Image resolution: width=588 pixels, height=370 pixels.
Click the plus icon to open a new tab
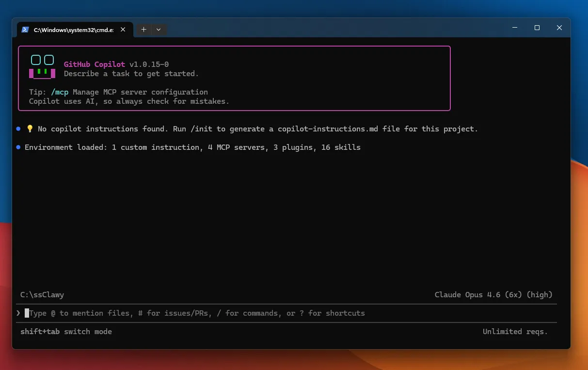coord(143,30)
